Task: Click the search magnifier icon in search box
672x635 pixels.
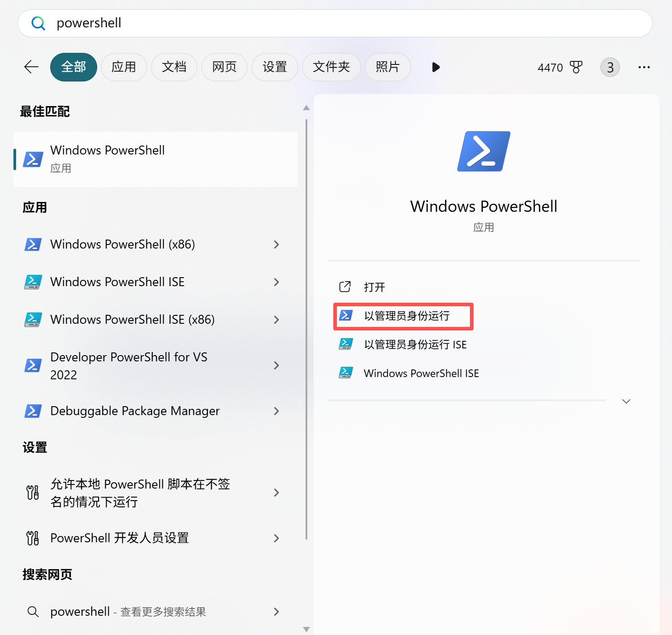Action: 38,23
